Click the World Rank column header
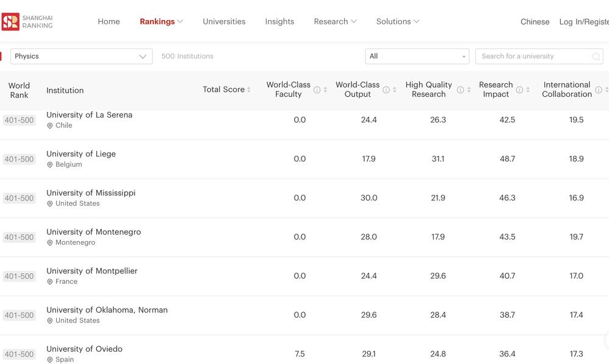 tap(19, 91)
